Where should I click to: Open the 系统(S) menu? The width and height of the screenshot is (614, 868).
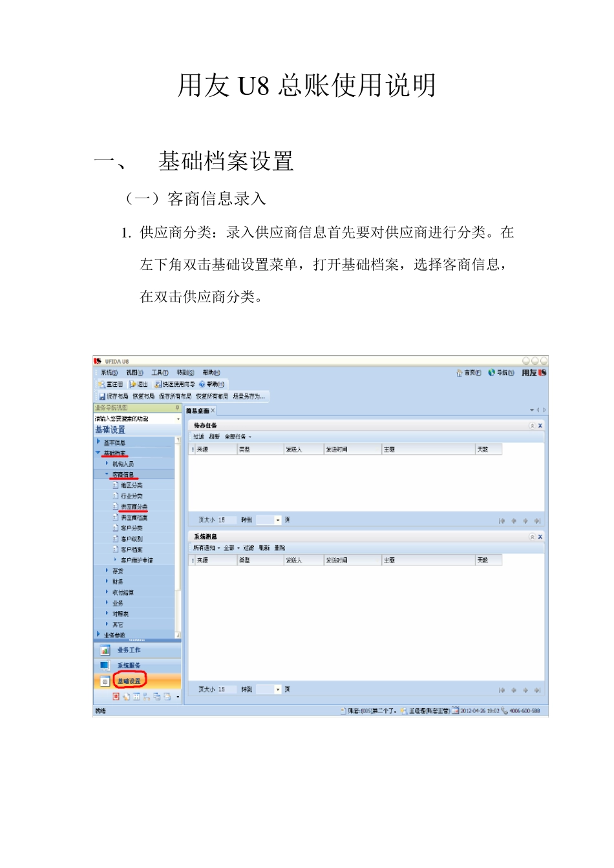click(x=109, y=373)
